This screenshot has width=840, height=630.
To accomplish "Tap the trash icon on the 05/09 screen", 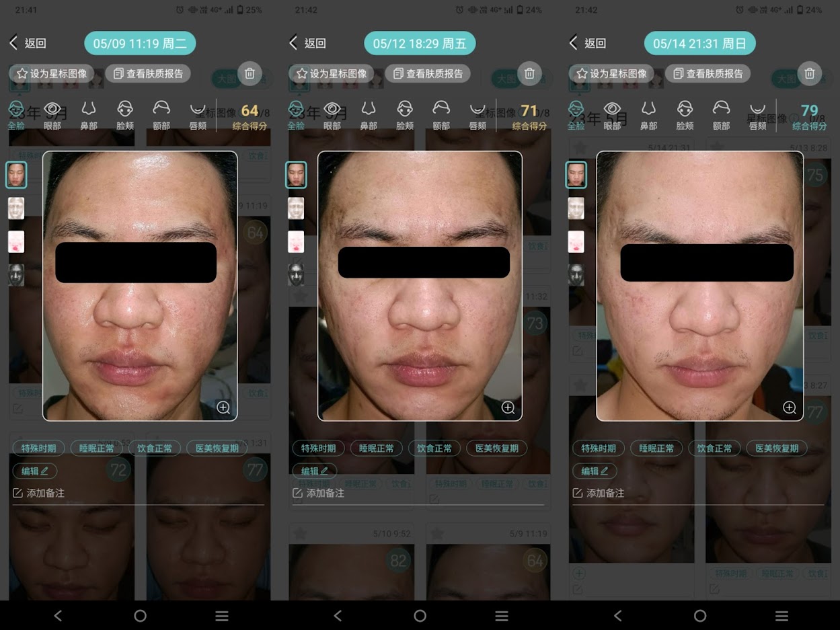I will click(250, 73).
